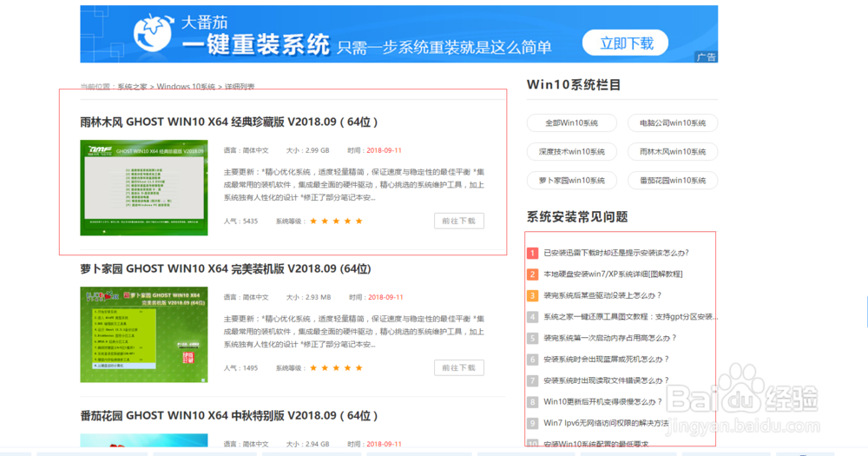Select the 萝卜家园win10系统 category
This screenshot has width=868, height=456.
pyautogui.click(x=572, y=181)
